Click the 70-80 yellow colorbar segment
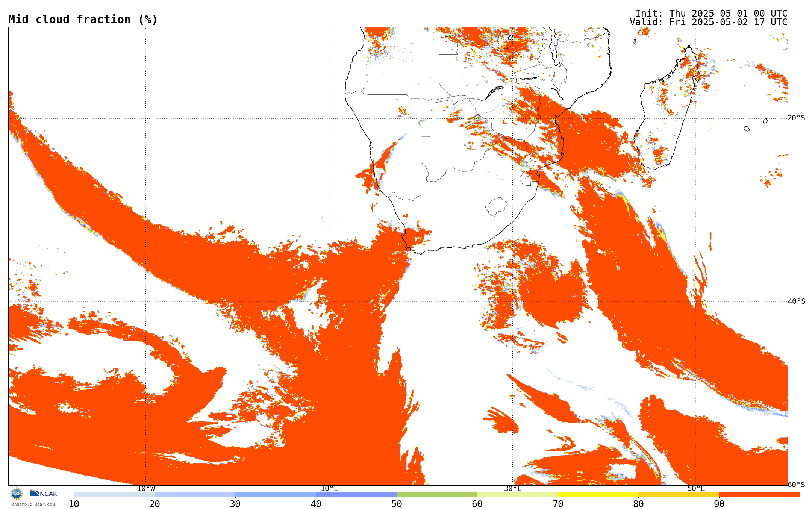 click(598, 495)
